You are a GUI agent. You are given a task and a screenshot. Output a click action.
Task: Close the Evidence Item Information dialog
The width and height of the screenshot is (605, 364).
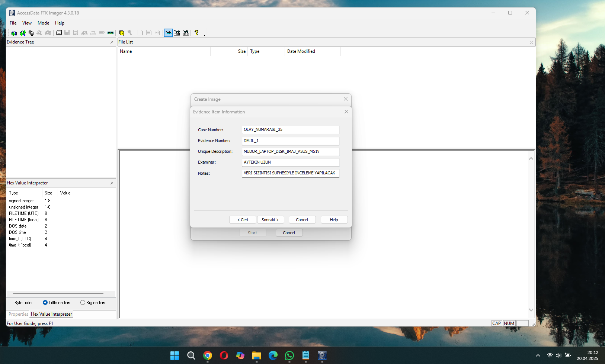[x=346, y=112]
